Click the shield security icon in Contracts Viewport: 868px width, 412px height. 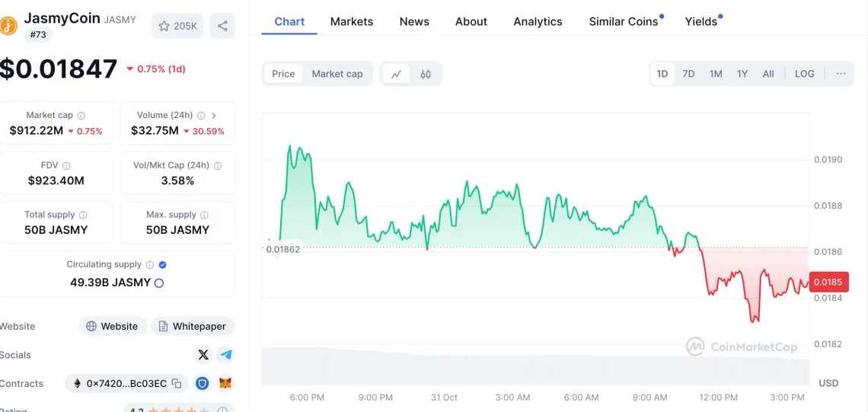(x=202, y=383)
